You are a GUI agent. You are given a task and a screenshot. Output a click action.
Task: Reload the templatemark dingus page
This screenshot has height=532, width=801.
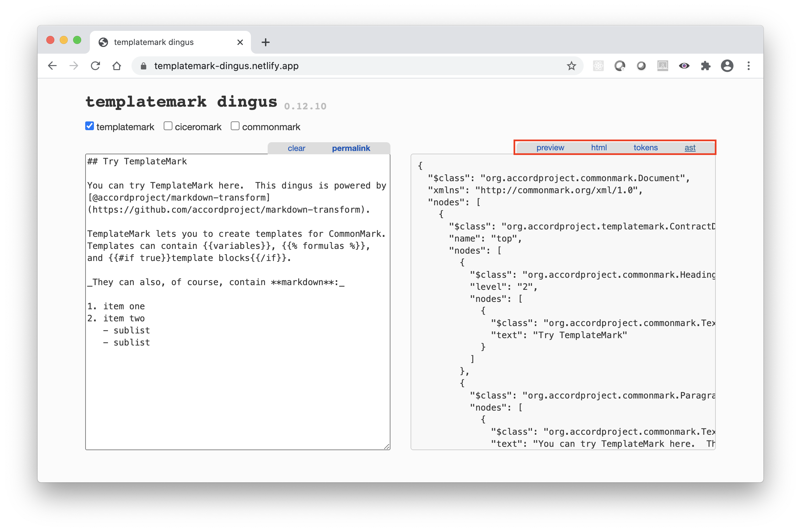point(95,66)
